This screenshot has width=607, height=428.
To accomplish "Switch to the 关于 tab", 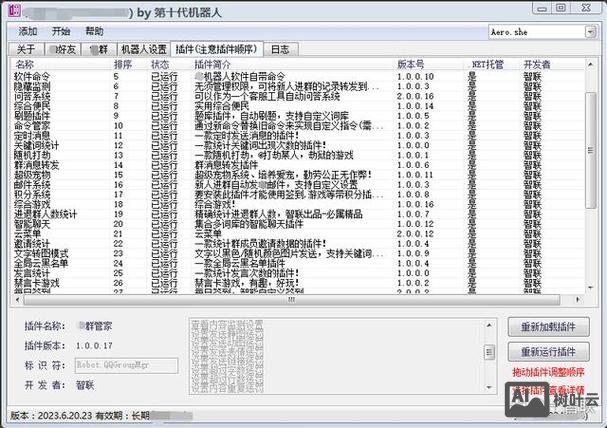I will pos(26,50).
